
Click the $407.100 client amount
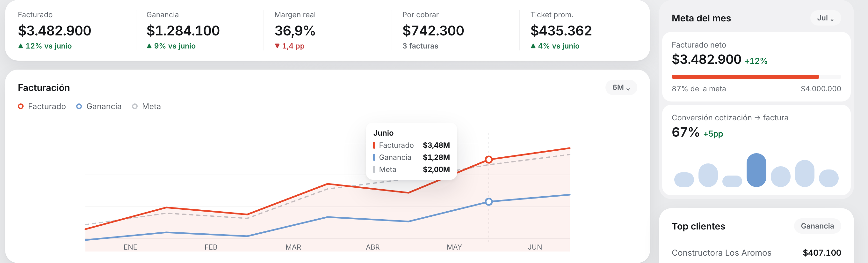coord(822,252)
